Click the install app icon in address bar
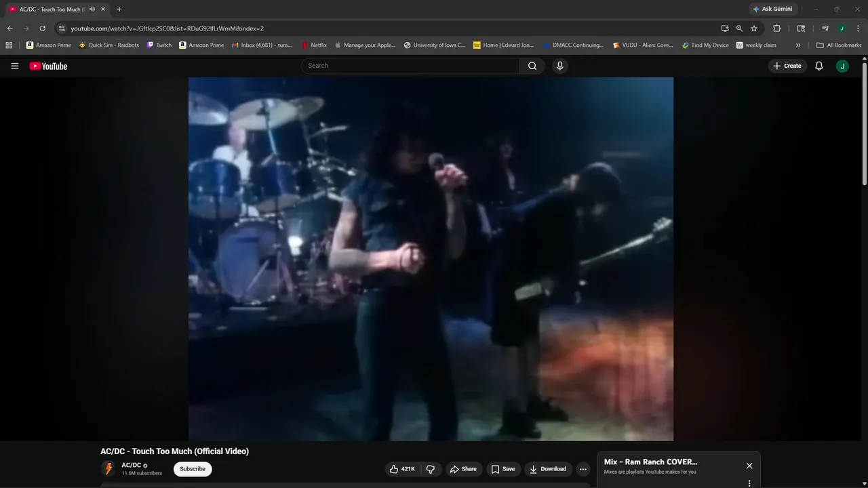 point(725,28)
